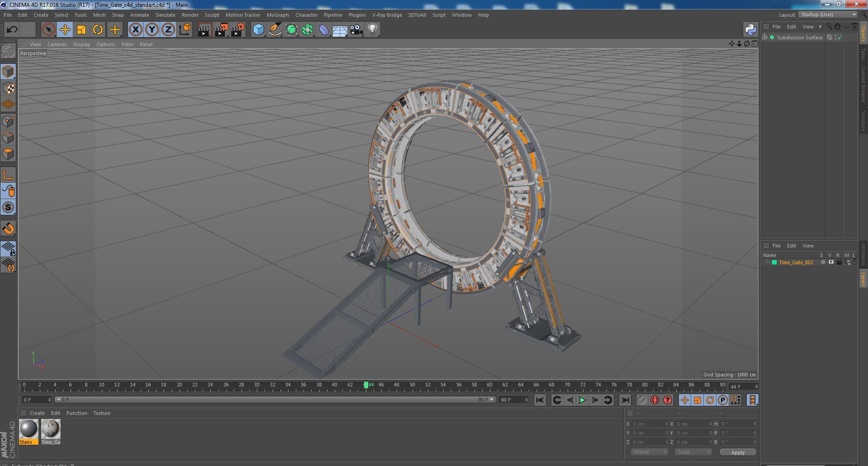Image resolution: width=868 pixels, height=466 pixels.
Task: Open viewport Cameras menu
Action: click(x=57, y=44)
